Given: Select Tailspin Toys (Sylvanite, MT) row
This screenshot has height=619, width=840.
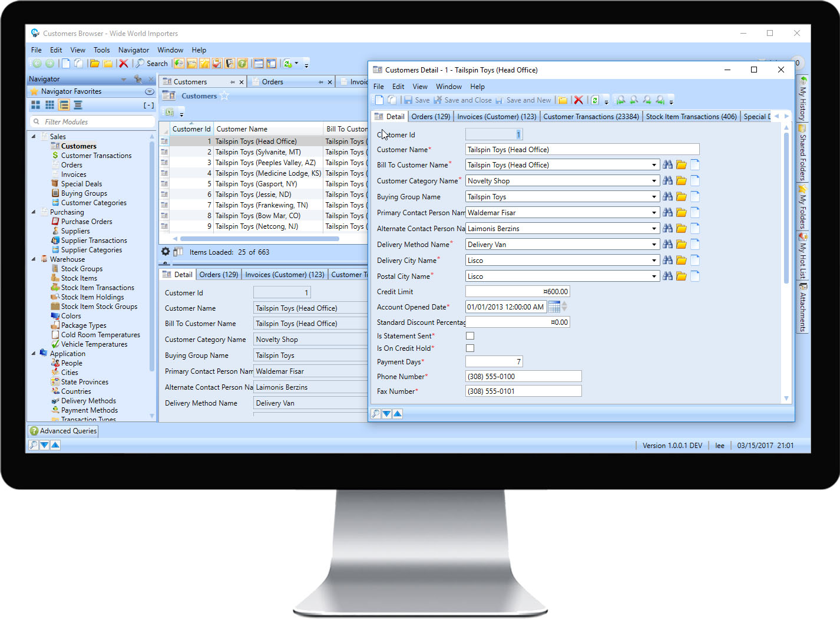Looking at the screenshot, I should point(263,152).
